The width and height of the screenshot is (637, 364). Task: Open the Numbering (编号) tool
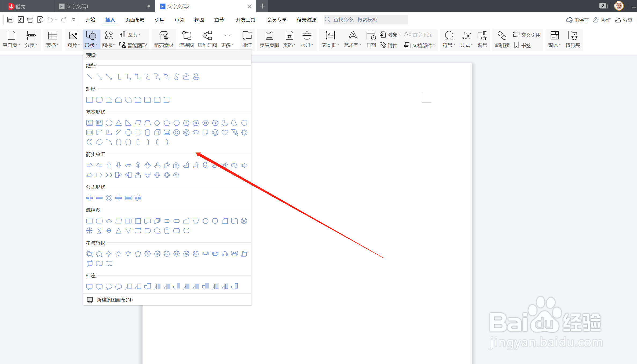pyautogui.click(x=482, y=39)
